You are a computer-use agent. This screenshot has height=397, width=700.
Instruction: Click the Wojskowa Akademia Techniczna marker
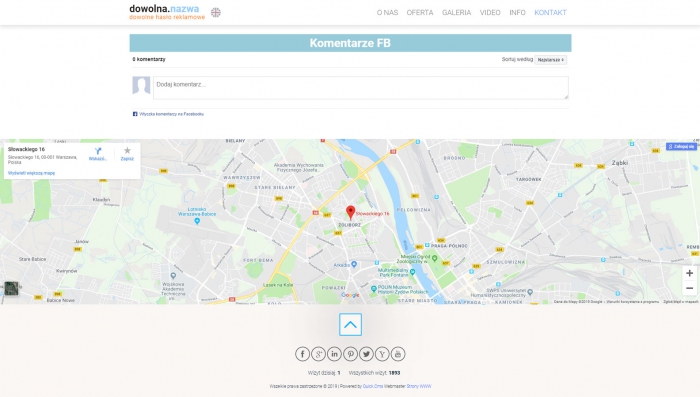coord(173,276)
